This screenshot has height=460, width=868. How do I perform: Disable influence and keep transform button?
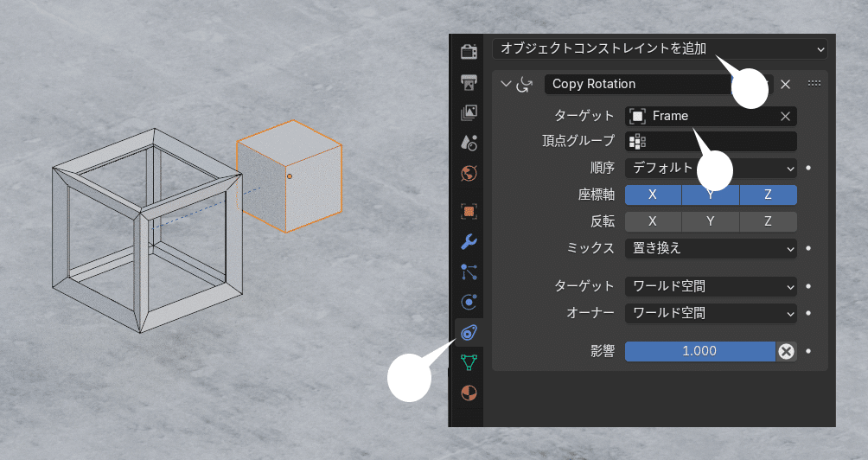(786, 352)
